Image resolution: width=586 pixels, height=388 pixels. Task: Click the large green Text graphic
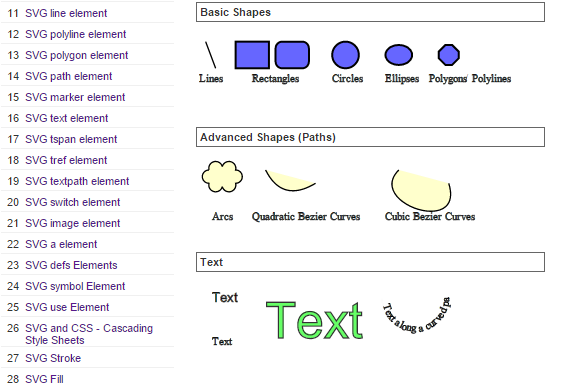(314, 321)
